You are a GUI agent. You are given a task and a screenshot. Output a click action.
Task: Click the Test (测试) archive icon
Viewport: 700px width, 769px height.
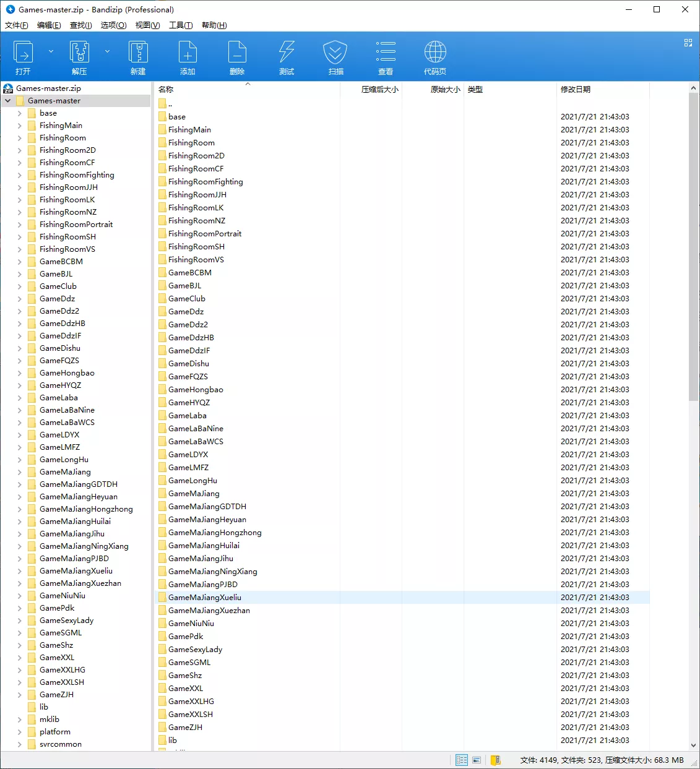[x=287, y=57]
